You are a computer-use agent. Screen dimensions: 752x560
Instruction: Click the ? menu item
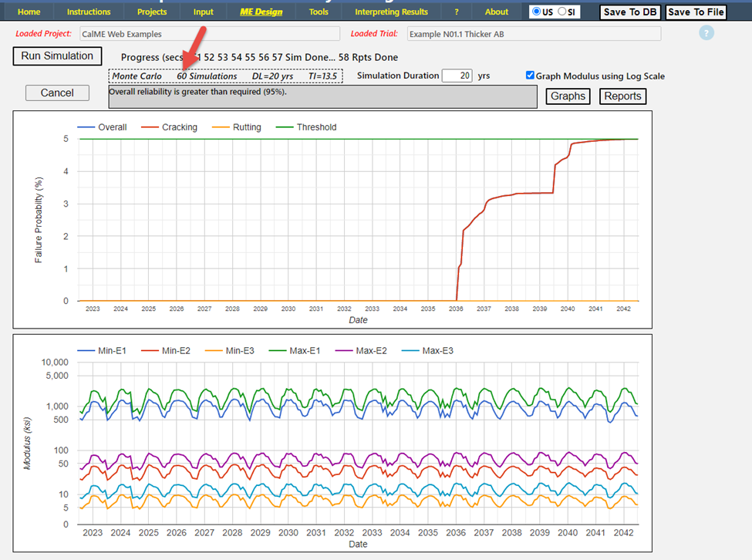pos(457,12)
